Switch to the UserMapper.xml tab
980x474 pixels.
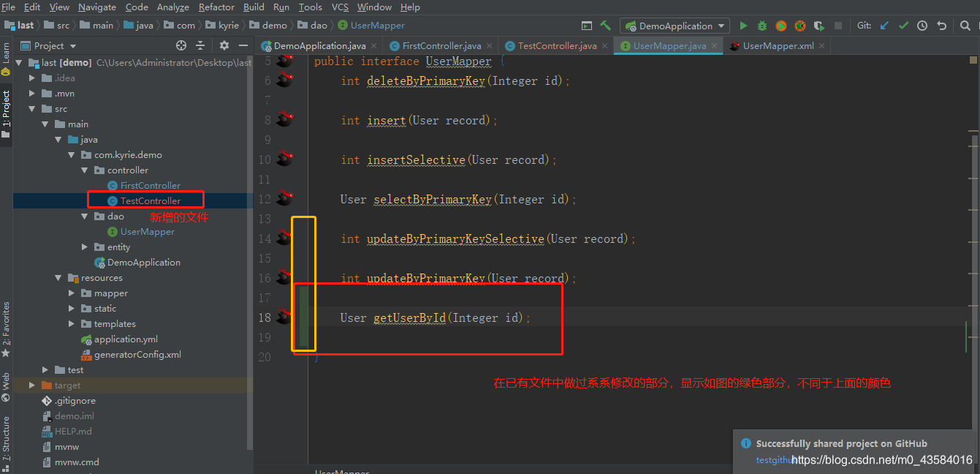coord(778,45)
